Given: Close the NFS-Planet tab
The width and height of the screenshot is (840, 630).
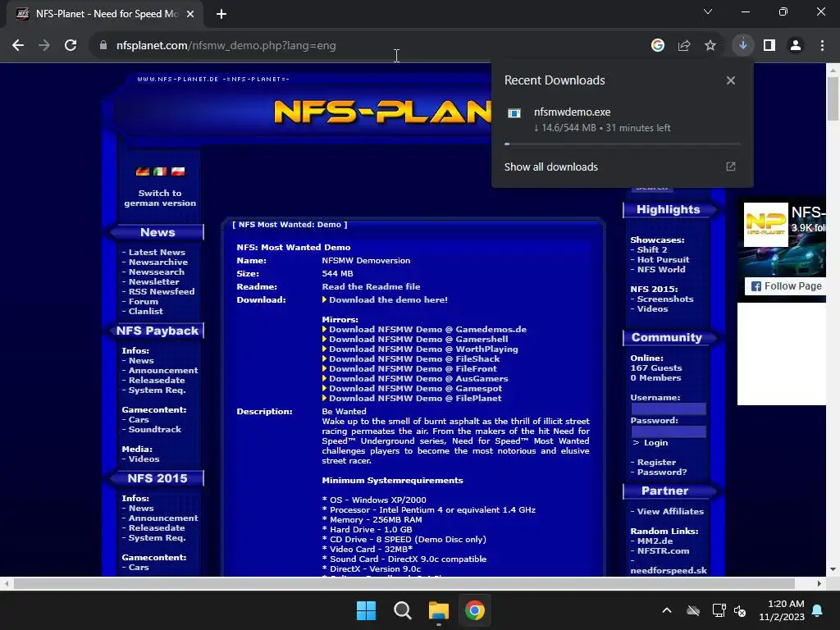Looking at the screenshot, I should (190, 14).
